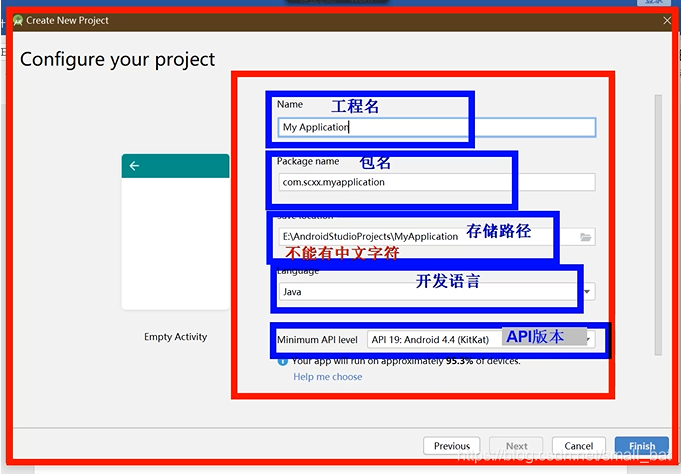Click the Empty Activity label

(x=176, y=337)
